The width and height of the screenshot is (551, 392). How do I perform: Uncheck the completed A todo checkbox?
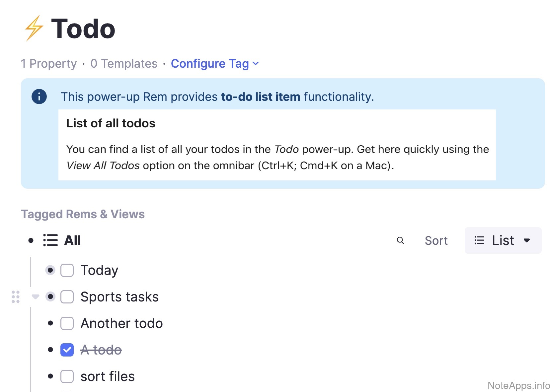(x=67, y=350)
